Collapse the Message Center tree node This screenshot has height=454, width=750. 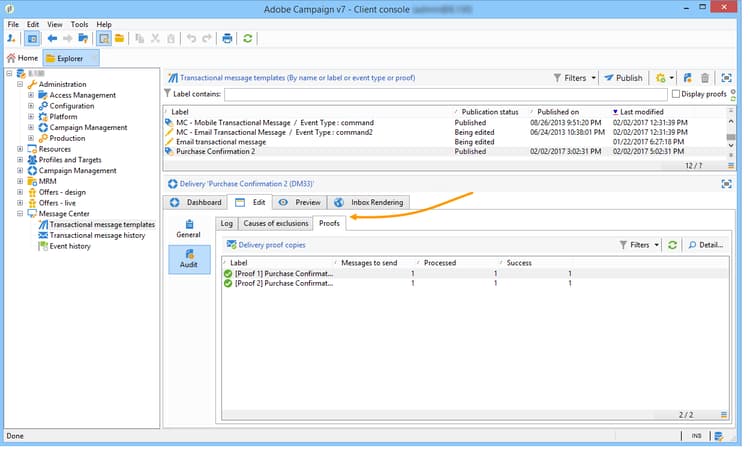tap(20, 214)
